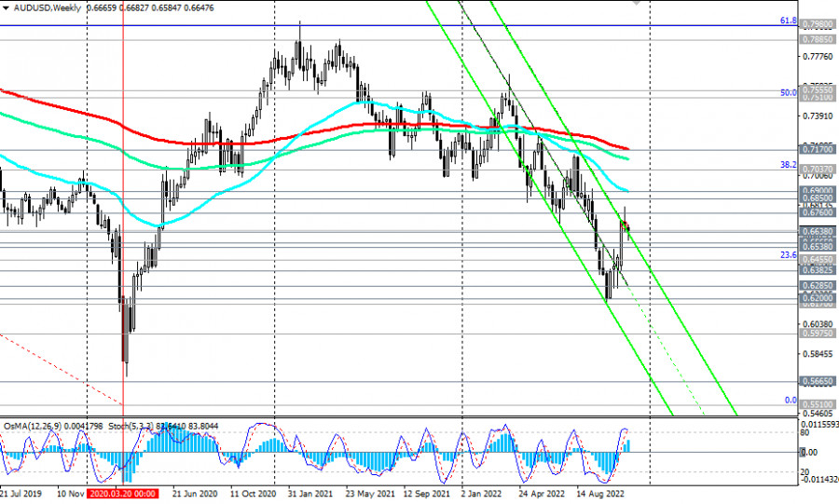Click the 38.2 Fibonacci level label

pos(787,164)
